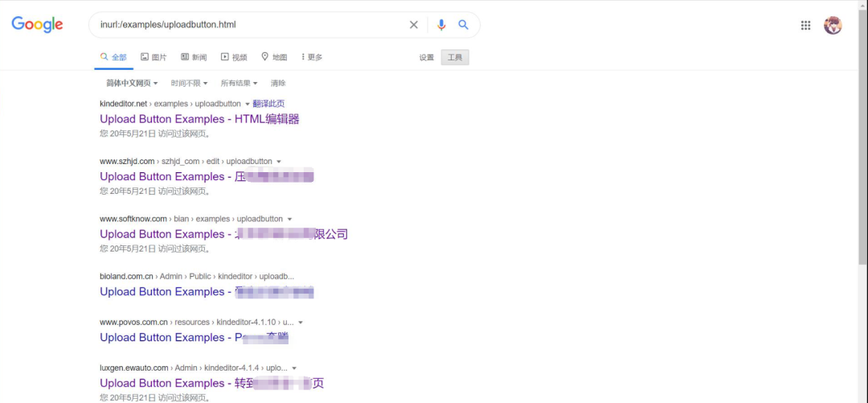Viewport: 868px width, 403px height.
Task: Expand arrow beside www.povos.com.cn breadcrumb
Action: [300, 323]
